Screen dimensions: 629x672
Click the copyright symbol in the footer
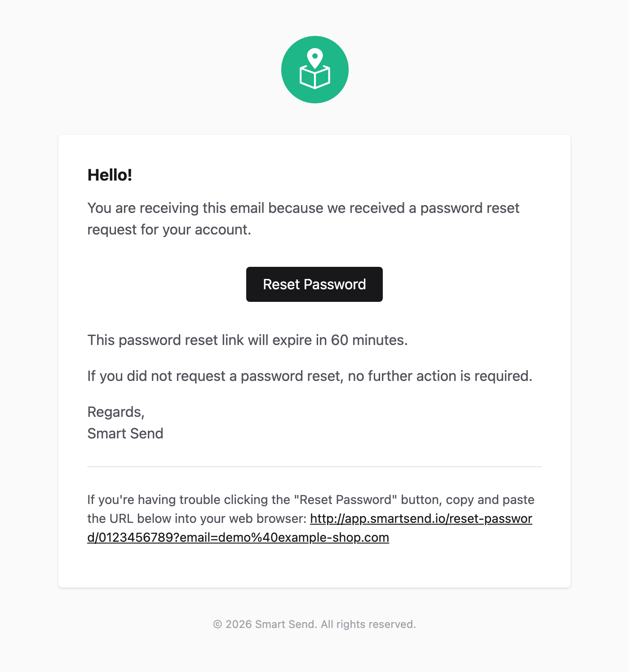pyautogui.click(x=218, y=624)
